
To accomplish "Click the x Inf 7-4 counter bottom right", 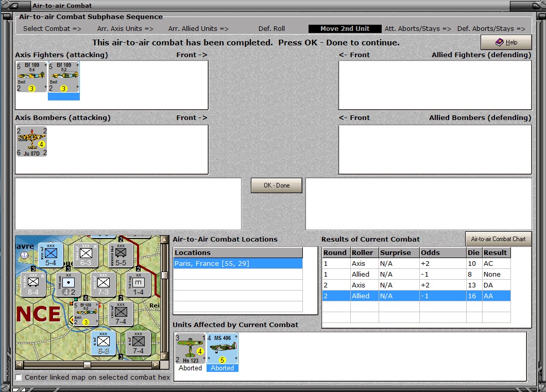I will (139, 343).
